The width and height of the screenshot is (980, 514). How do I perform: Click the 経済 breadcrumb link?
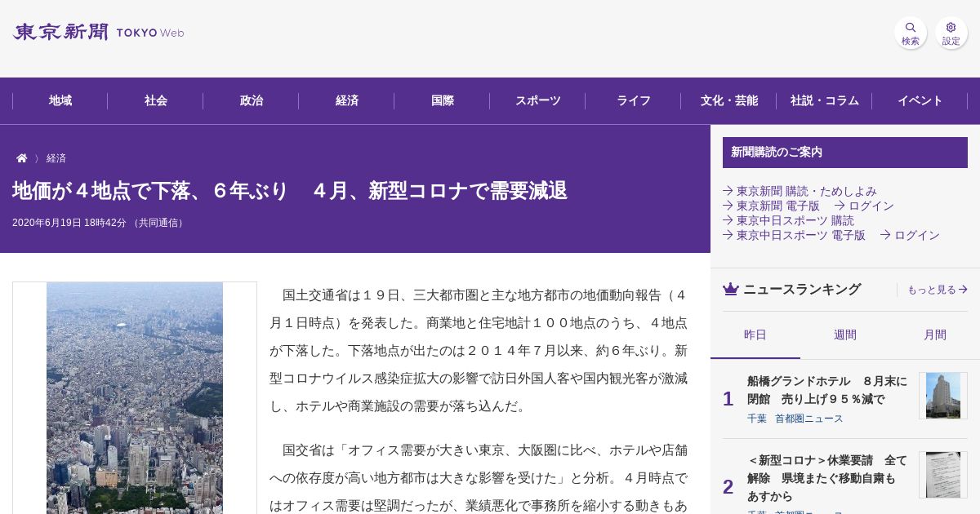tap(56, 158)
